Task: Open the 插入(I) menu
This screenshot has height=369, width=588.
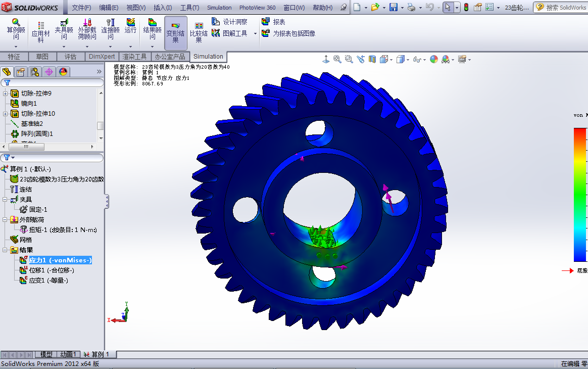Action: coord(163,8)
